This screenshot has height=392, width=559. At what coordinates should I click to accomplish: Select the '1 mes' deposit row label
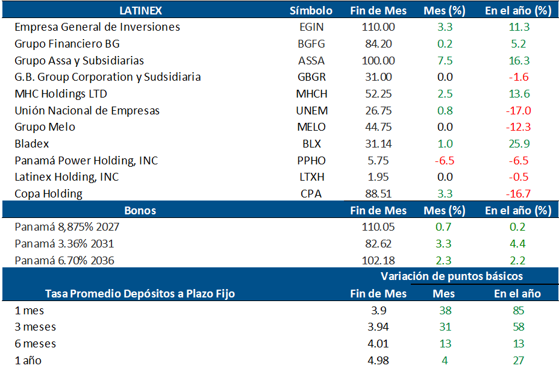click(30, 311)
